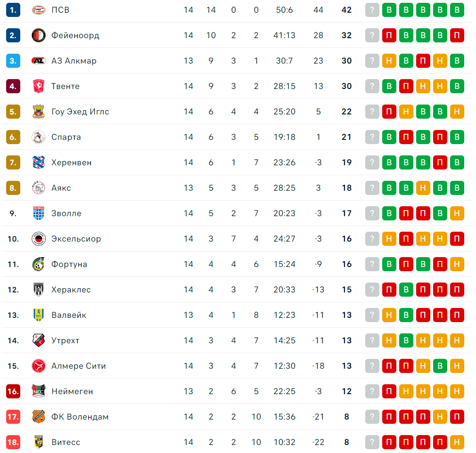476x453 pixels.
Task: Click the AZ Alkmaar logo
Action: [x=39, y=61]
